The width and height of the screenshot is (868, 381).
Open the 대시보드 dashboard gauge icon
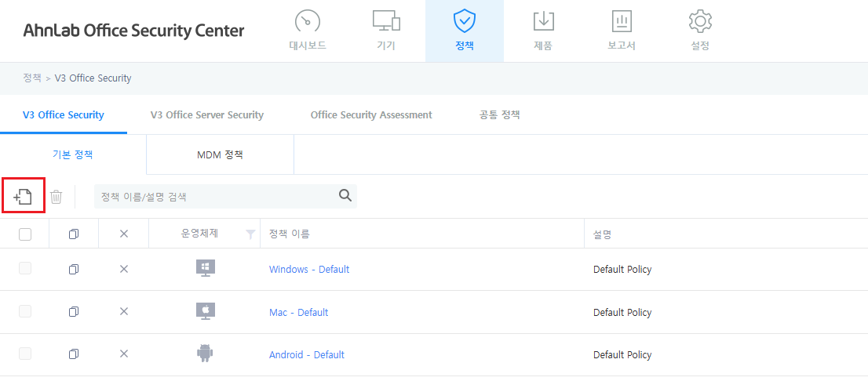(x=308, y=21)
